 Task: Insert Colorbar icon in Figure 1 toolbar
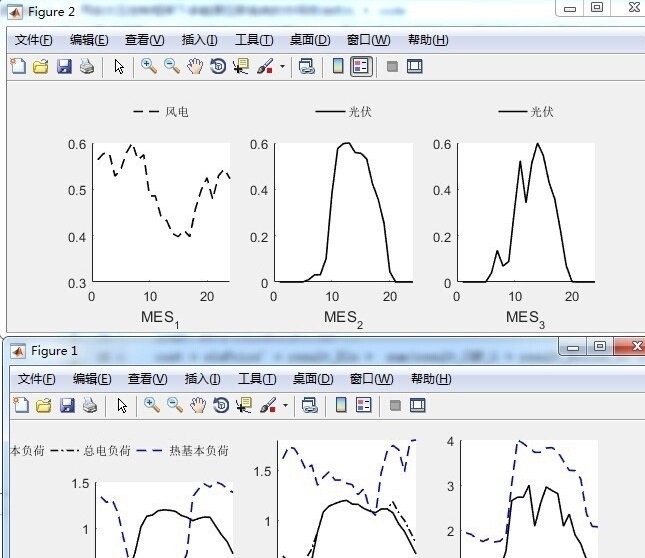[341, 405]
